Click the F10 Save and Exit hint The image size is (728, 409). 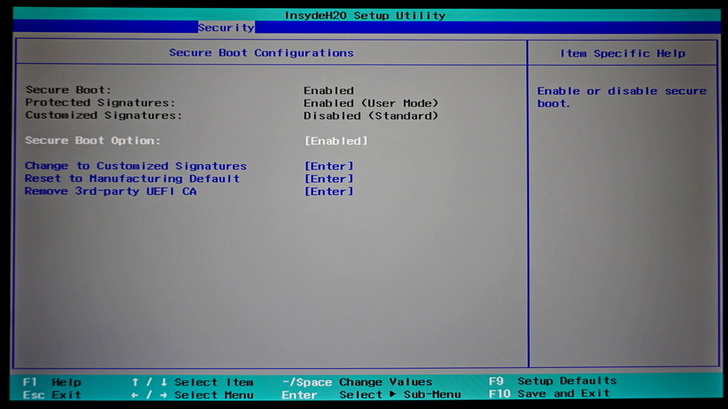[x=552, y=394]
